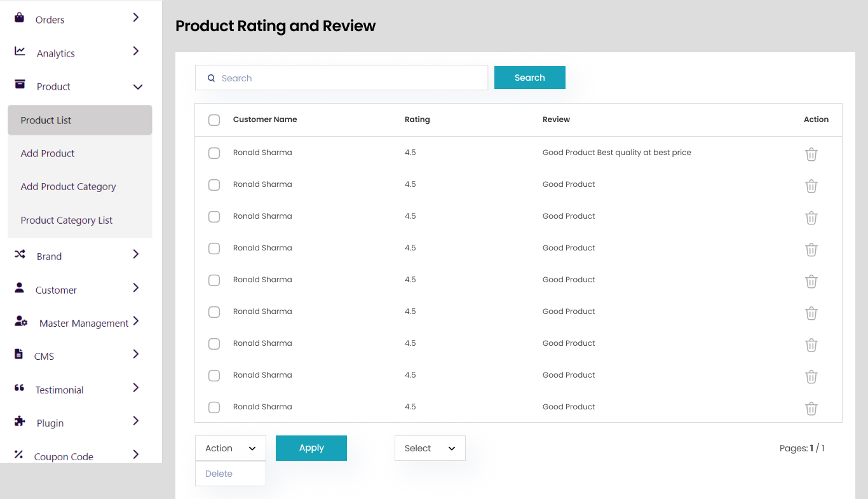
Task: Collapse the Product menu chevron
Action: (x=138, y=87)
